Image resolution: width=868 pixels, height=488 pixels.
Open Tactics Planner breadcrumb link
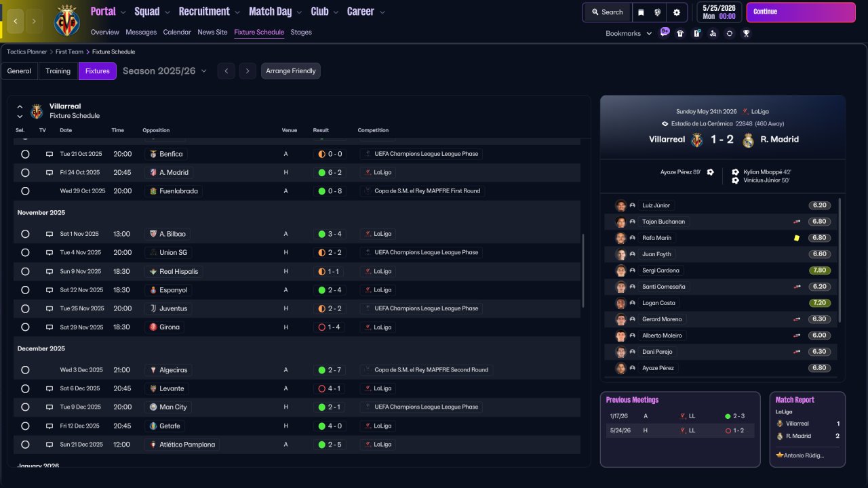pos(27,52)
